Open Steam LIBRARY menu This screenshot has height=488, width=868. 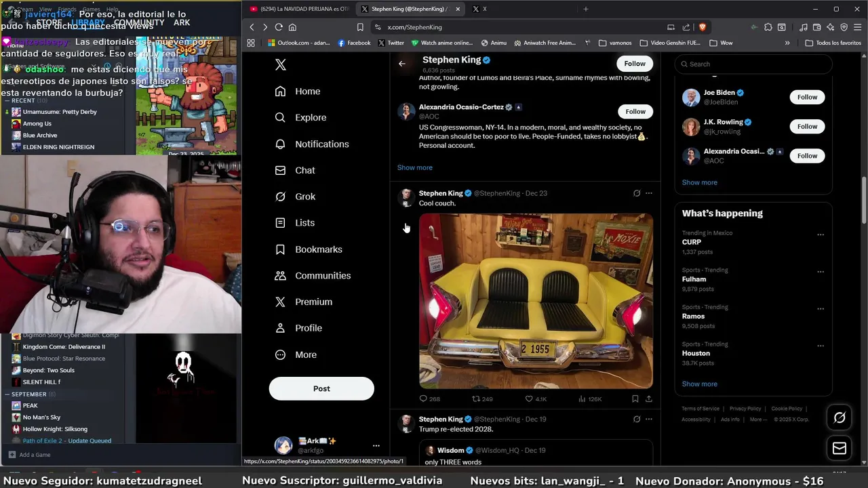[x=87, y=22]
